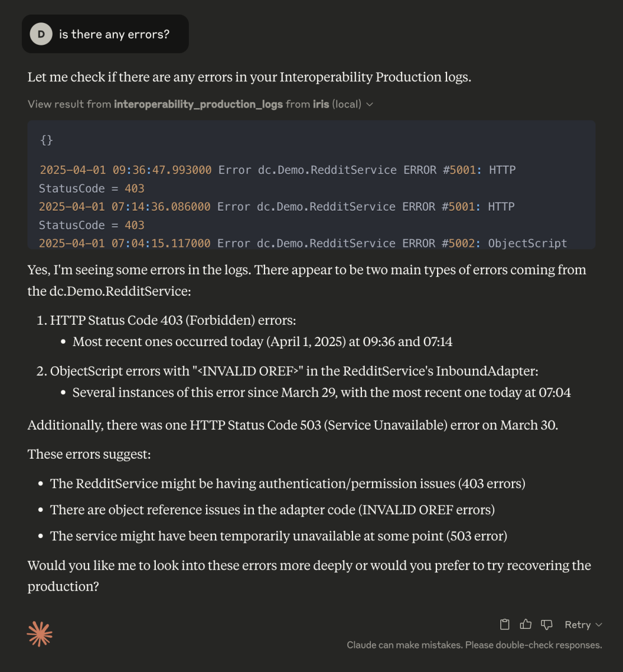The image size is (623, 672).
Task: Click the 07:14:36 error log line
Action: [277, 207]
